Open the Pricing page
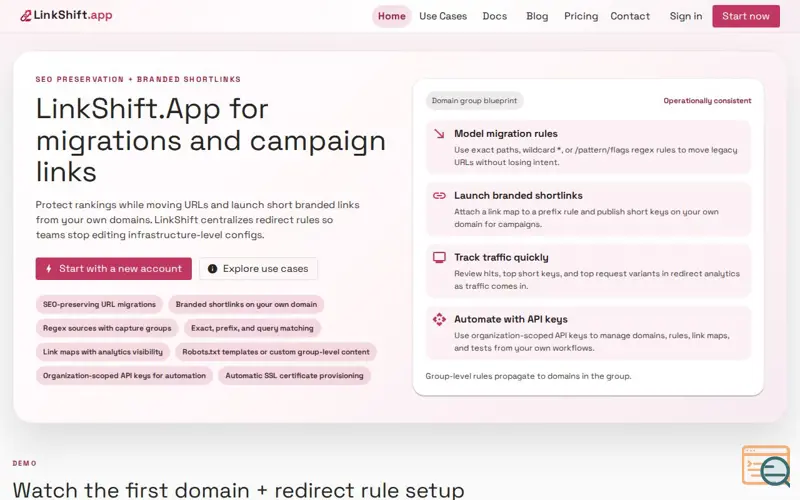The height and width of the screenshot is (500, 800). [x=581, y=16]
